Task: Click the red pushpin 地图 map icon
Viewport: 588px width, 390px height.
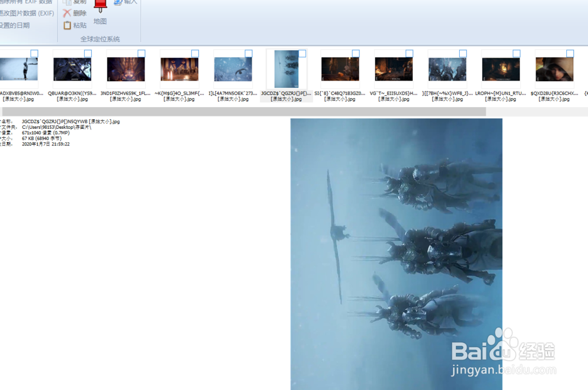Action: point(100,6)
